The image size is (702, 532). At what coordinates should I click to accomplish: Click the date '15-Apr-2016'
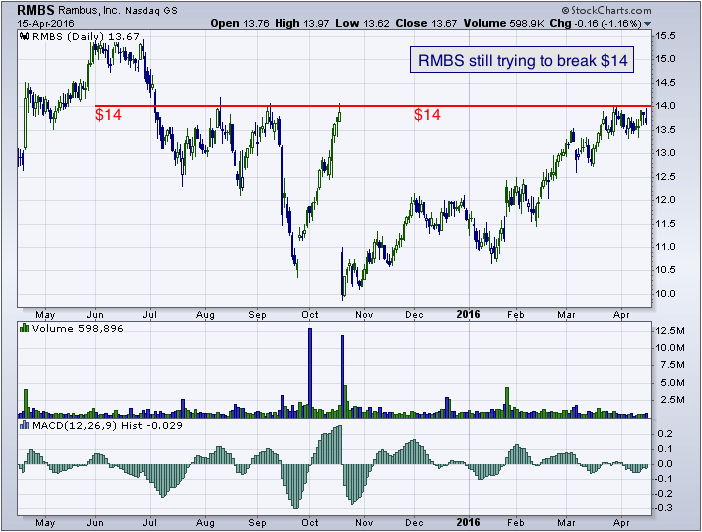coord(46,23)
